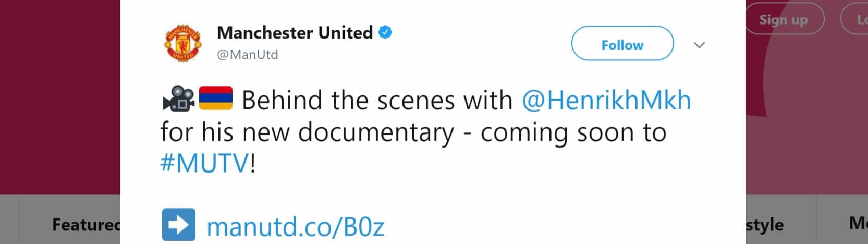Click the partially visible Log in button
Screen dimensions: 868x244
point(855,20)
